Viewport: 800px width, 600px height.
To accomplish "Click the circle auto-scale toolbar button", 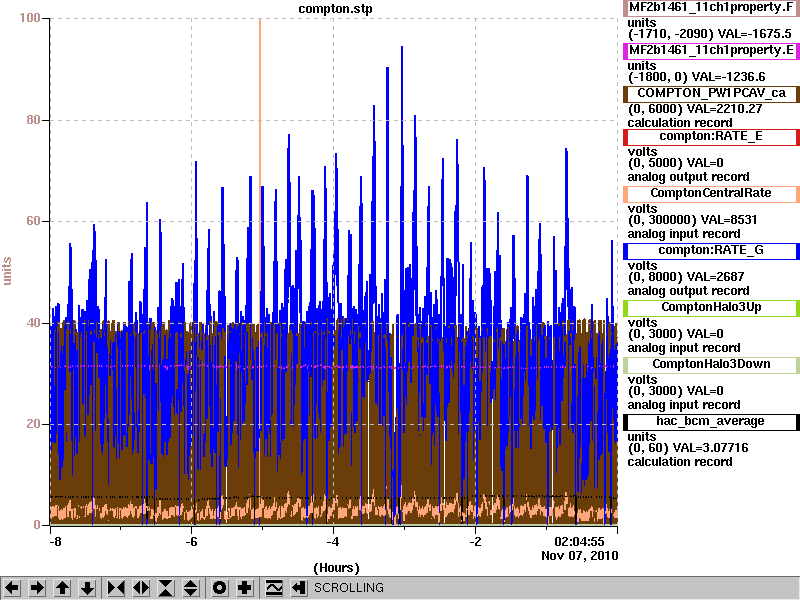I will coord(219,588).
